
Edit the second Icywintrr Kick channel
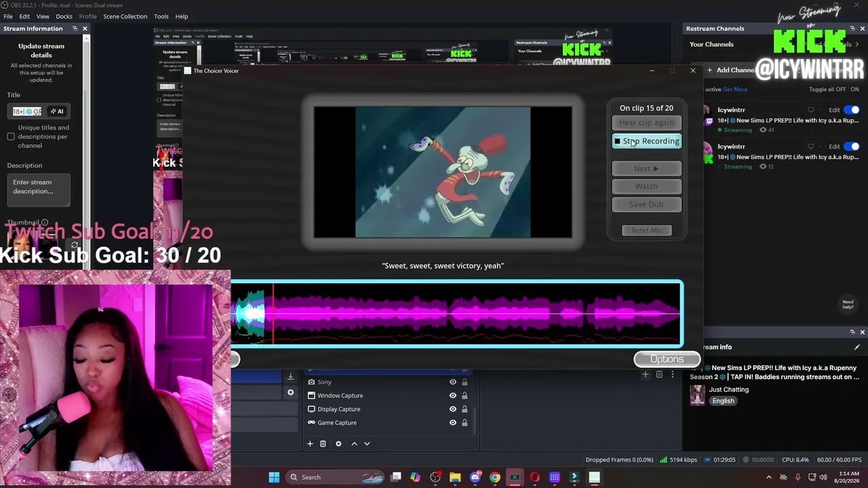[x=834, y=146]
